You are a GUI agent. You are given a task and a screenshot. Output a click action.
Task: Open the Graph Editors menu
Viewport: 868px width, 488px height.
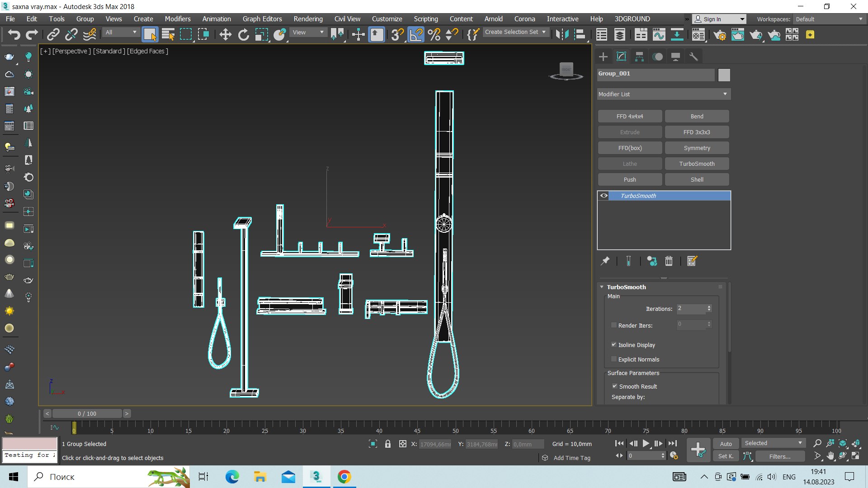tap(262, 19)
